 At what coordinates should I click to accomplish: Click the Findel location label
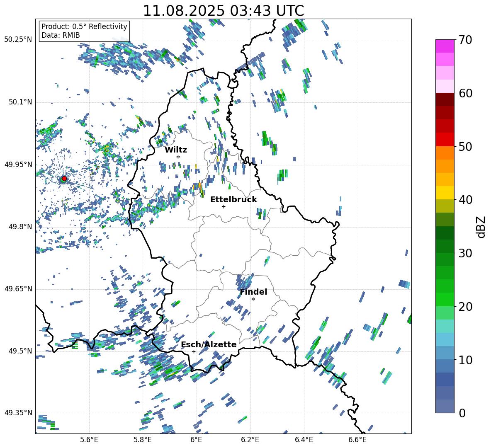pos(253,292)
